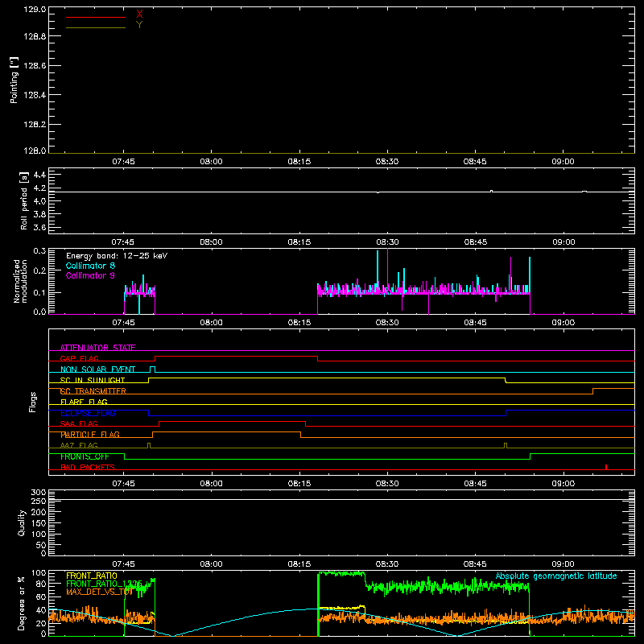Click the Roll period axis title
Viewport: 644px width, 644px height.
[x=24, y=200]
